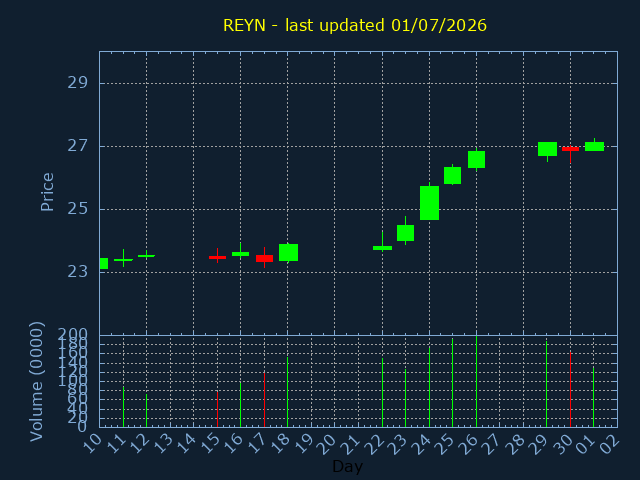This screenshot has width=640, height=480.
Task: Click the Volume (0000) axis title
Action: (x=36, y=382)
